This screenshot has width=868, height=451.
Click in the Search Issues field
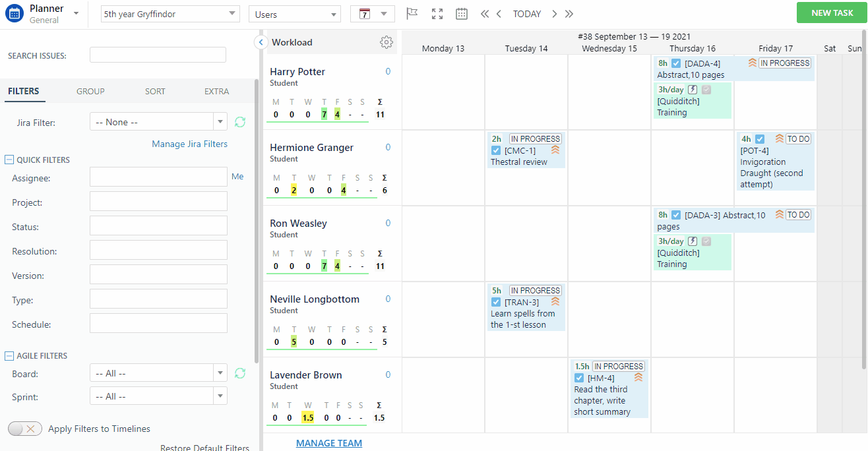pos(158,55)
